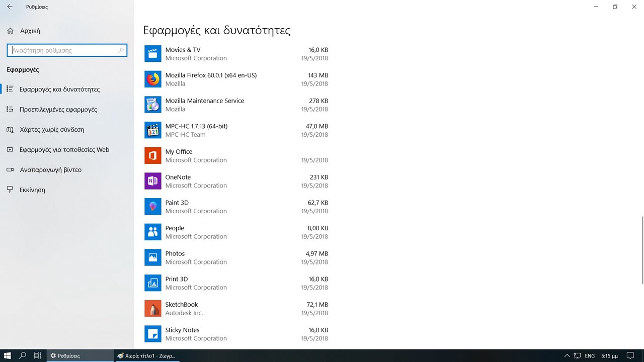644x362 pixels.
Task: Open the 5:15 μμ taskbar clock
Action: (609, 355)
